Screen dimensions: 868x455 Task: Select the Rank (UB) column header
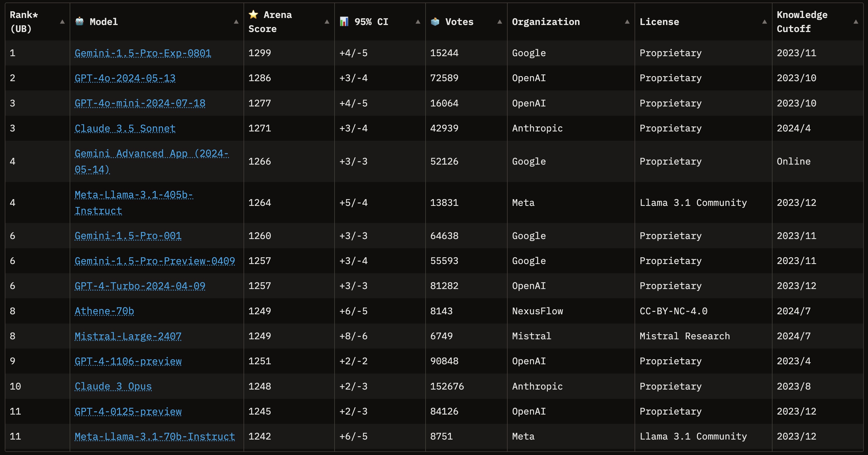(x=24, y=22)
